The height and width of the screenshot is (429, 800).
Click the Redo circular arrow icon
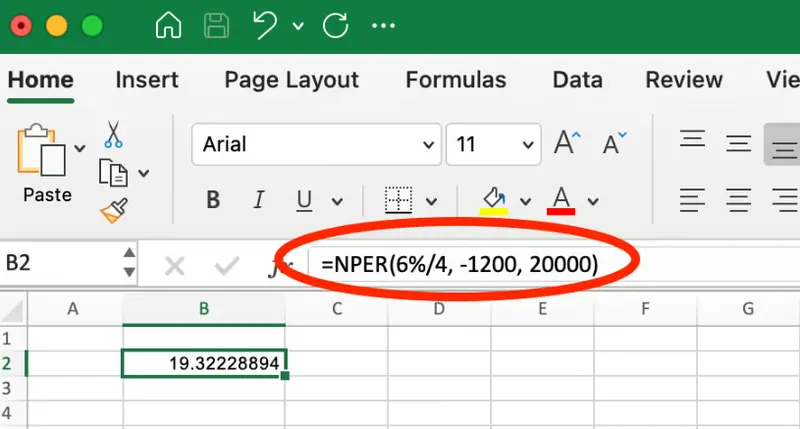click(x=336, y=26)
